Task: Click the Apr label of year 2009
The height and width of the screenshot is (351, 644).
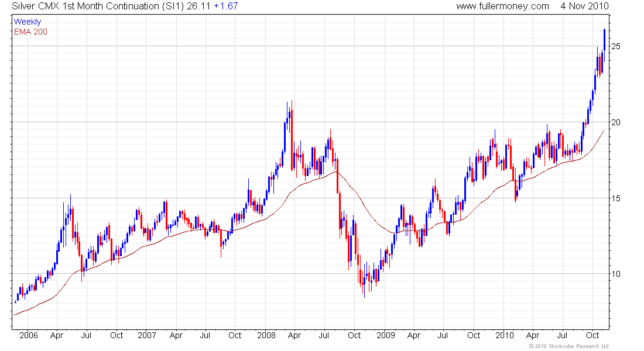Action: [x=413, y=335]
